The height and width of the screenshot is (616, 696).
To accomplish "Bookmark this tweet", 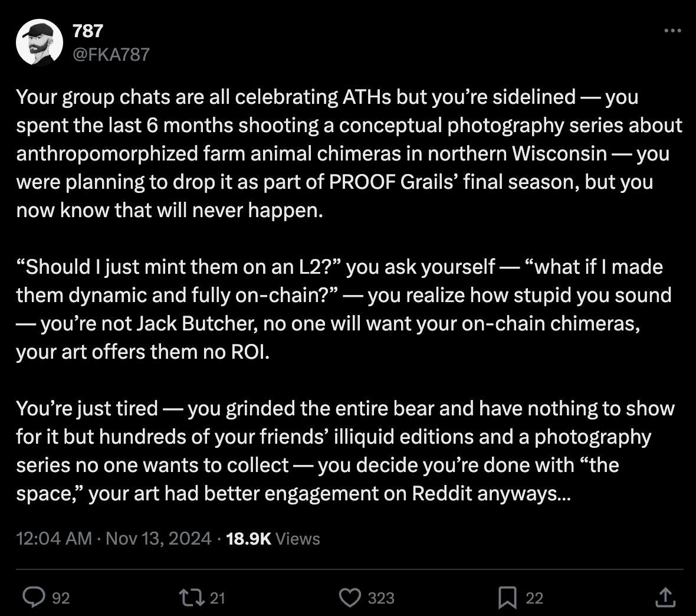I will click(507, 597).
